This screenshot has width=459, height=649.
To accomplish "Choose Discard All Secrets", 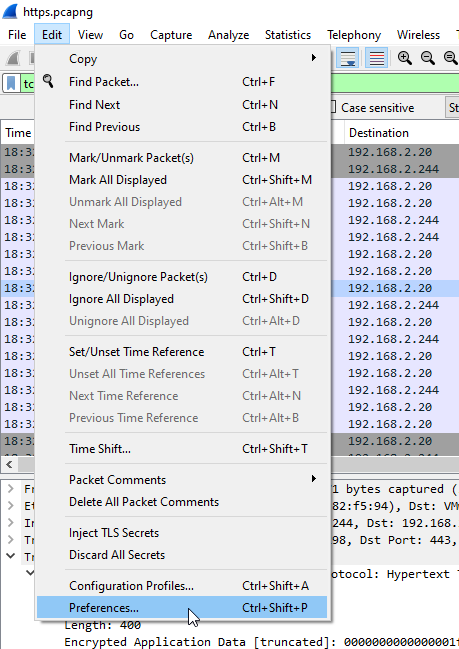I will 182,555.
